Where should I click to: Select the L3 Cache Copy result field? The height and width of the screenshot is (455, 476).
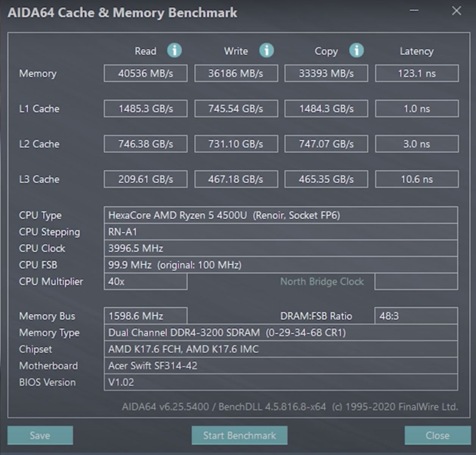[x=326, y=179]
